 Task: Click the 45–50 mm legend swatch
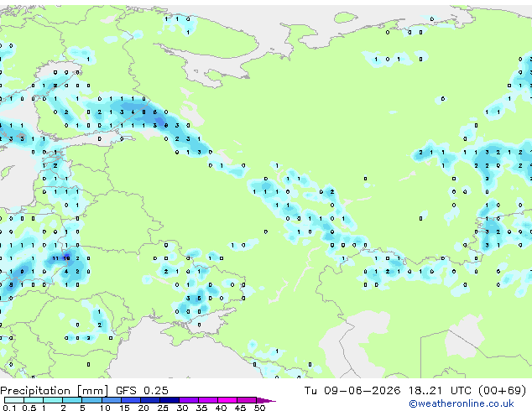coord(247,400)
